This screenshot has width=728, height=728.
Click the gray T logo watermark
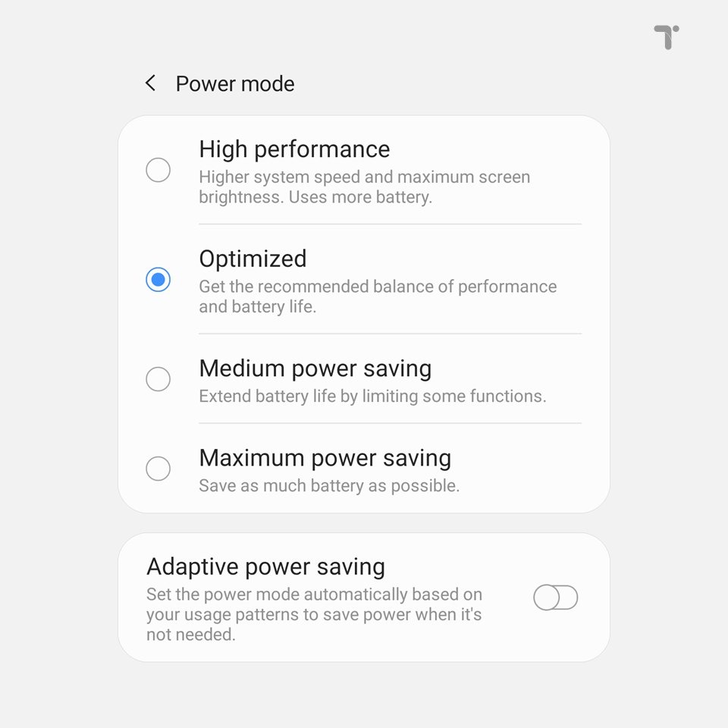(x=667, y=36)
